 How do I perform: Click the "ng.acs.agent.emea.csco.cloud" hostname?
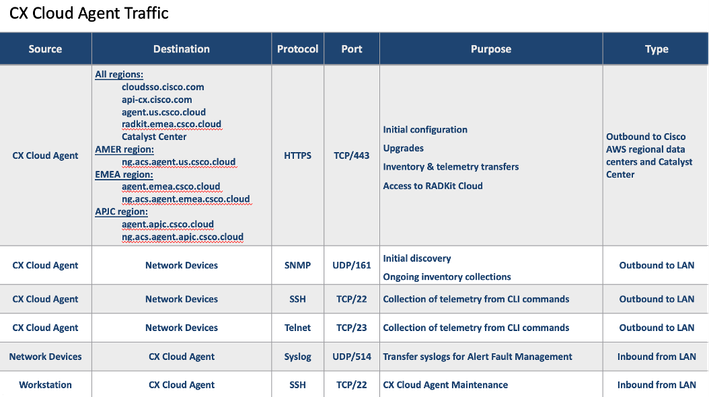coord(186,199)
